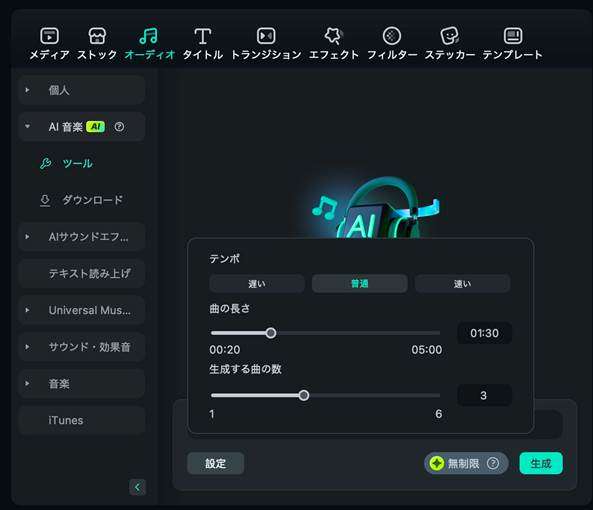Screen dimensions: 593x510
Task: Expand the サウンド・効果音 category arrow
Action: 27,347
